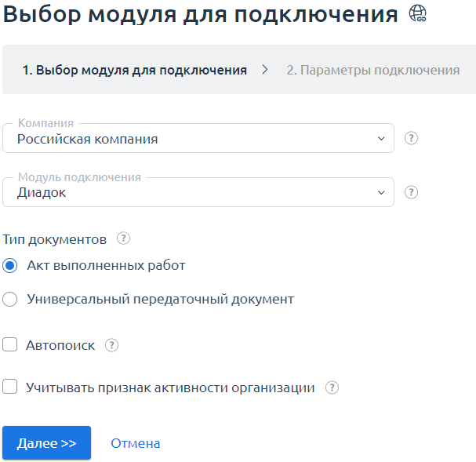Select Универсальный передаточный документ option
Viewport: 476px width, 462px height.
[x=10, y=299]
